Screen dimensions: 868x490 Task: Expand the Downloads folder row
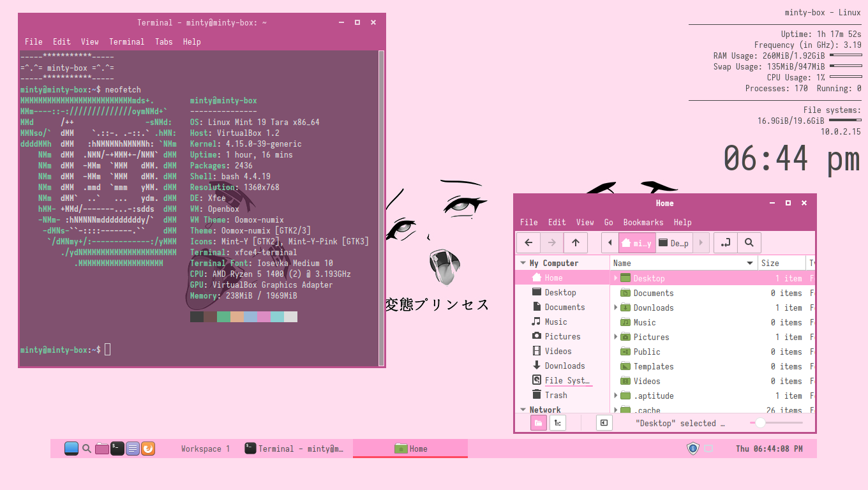click(616, 308)
